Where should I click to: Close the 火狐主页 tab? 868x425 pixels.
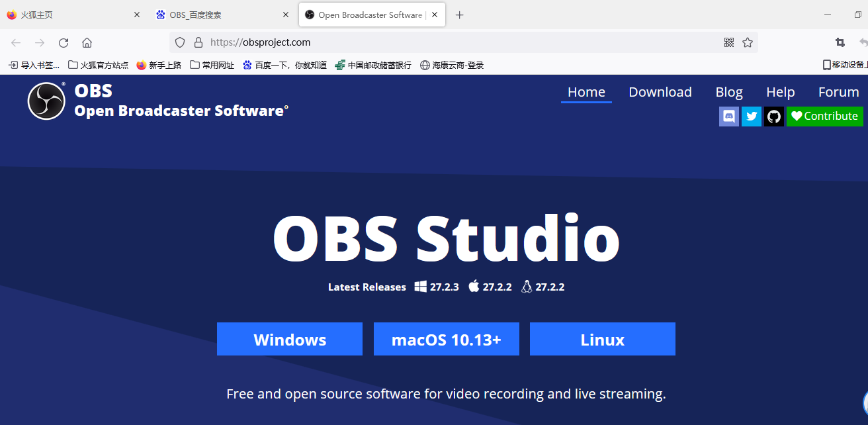[137, 15]
